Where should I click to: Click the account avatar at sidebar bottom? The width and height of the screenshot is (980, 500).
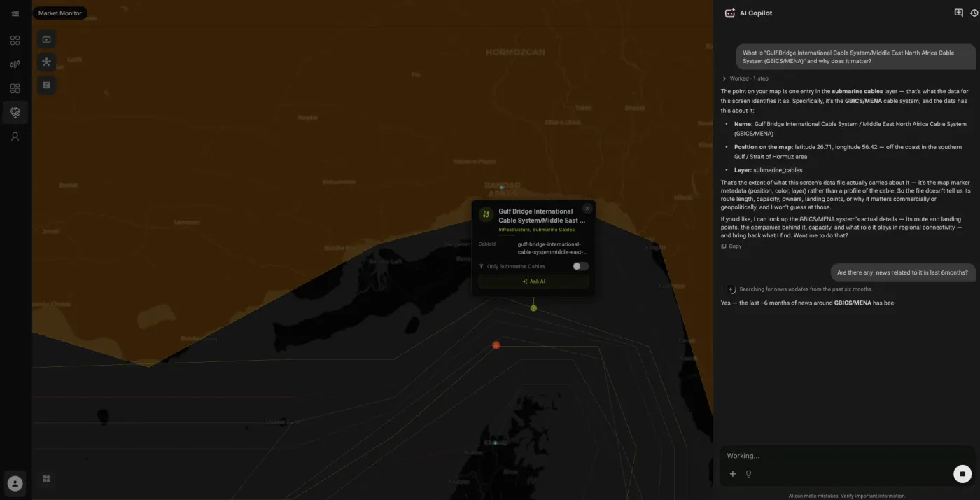pos(15,483)
